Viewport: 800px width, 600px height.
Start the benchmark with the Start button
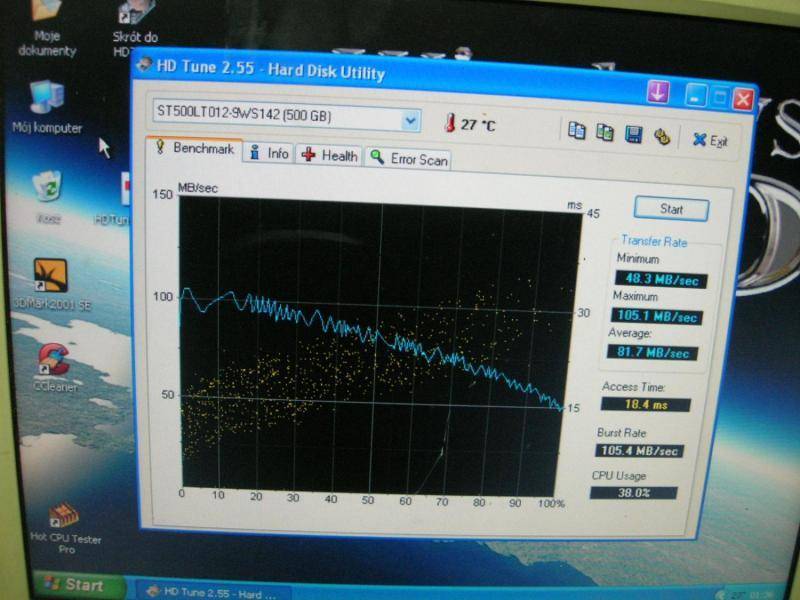671,209
